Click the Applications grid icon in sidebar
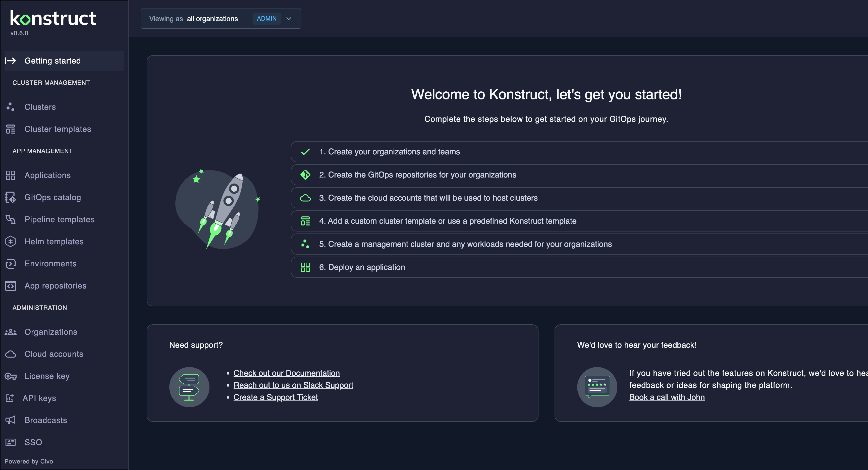868x470 pixels. (11, 175)
